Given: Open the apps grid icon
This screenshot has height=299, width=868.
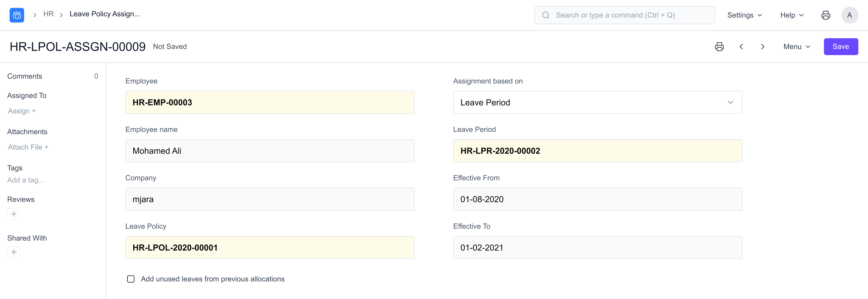Looking at the screenshot, I should point(17,15).
